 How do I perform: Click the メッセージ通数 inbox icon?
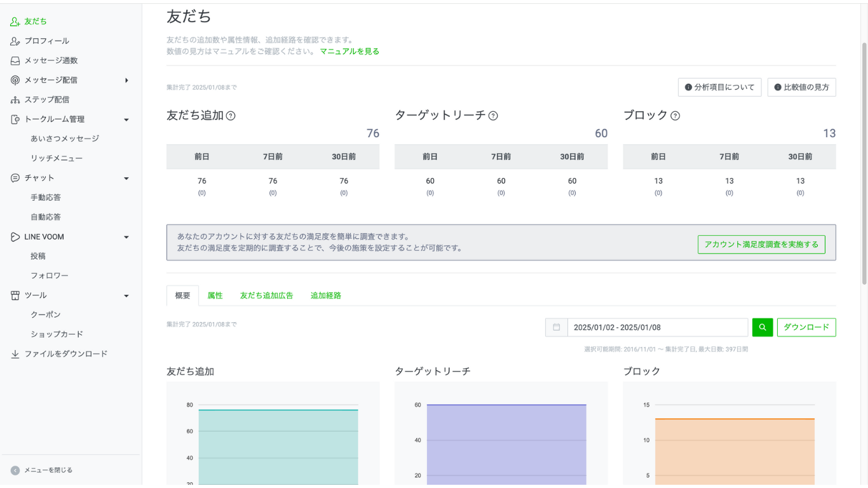point(15,61)
